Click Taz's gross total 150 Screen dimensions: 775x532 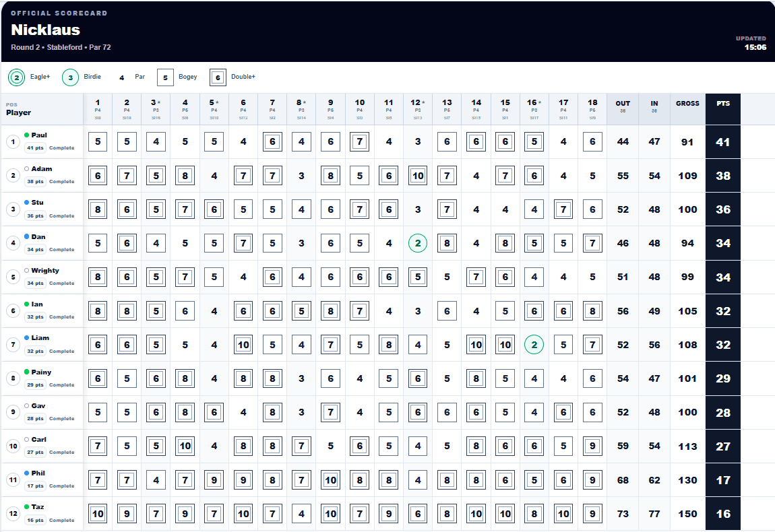[687, 514]
